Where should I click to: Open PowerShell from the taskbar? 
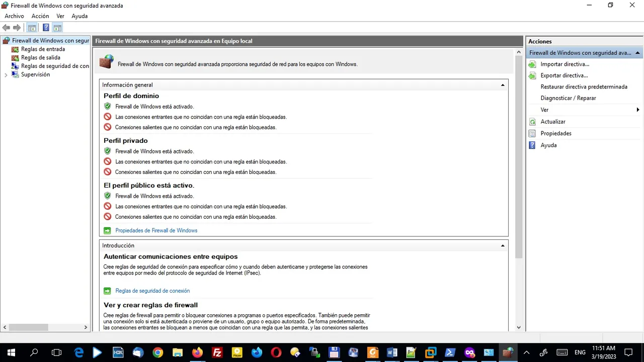pyautogui.click(x=450, y=352)
